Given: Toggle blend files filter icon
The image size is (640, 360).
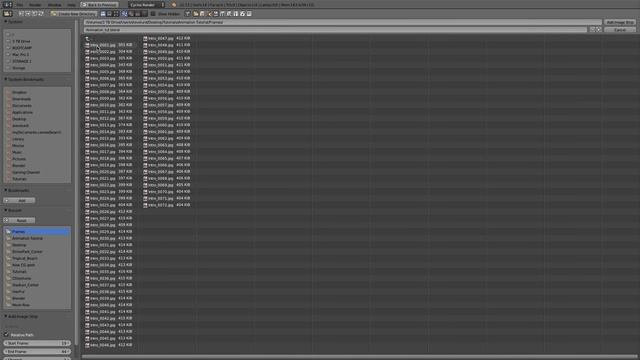Looking at the screenshot, I should point(202,13).
